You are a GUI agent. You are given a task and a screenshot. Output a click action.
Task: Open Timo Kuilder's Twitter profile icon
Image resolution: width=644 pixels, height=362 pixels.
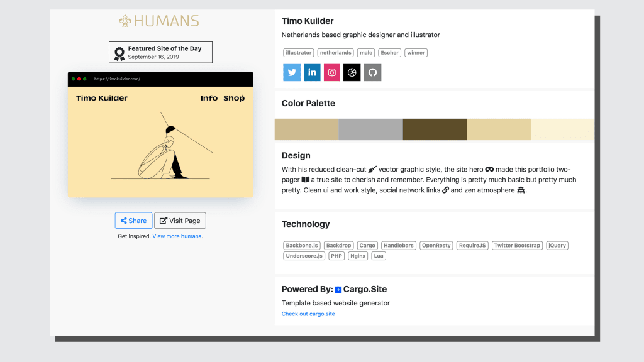pyautogui.click(x=291, y=72)
